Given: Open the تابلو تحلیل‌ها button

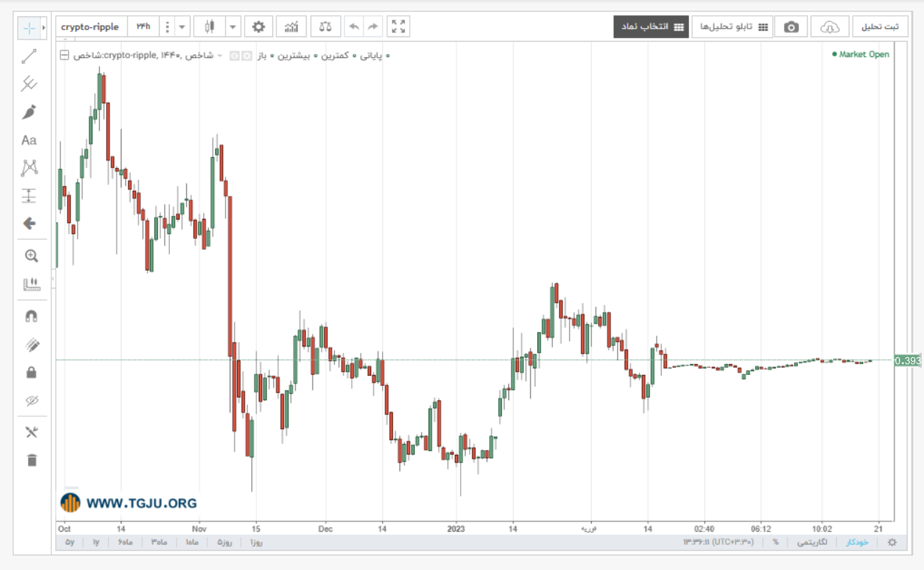Looking at the screenshot, I should pyautogui.click(x=733, y=27).
